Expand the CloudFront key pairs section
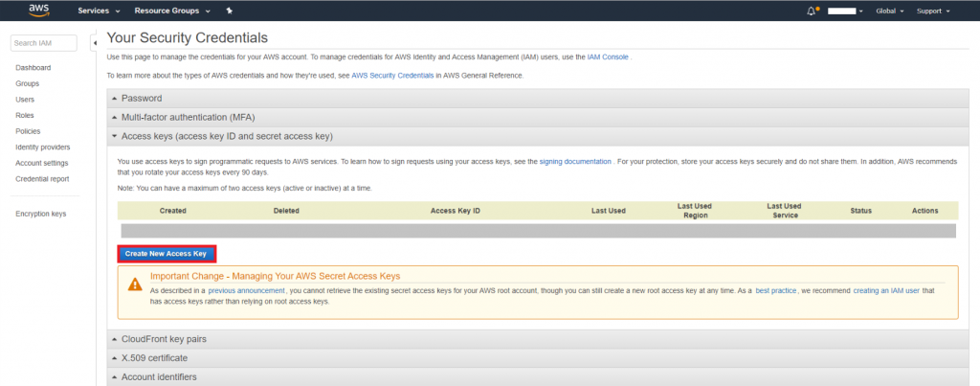The image size is (980, 386). coord(538,339)
